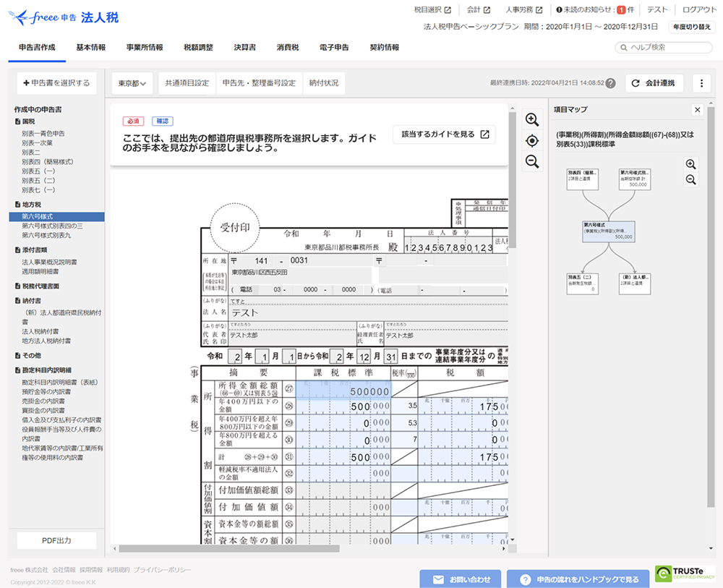The image size is (723, 588).
Task: Switch to the 電子申告 tab
Action: click(x=334, y=48)
